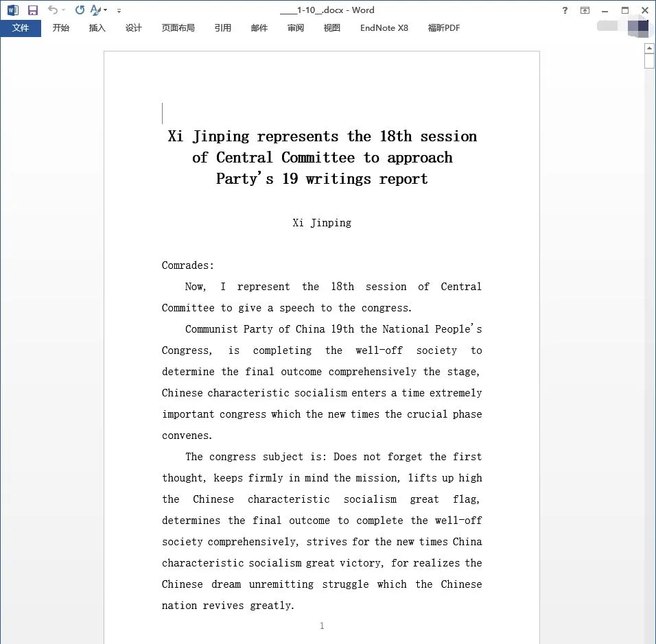Expand the text style brush dropdown arrow
656x644 pixels.
pyautogui.click(x=106, y=10)
